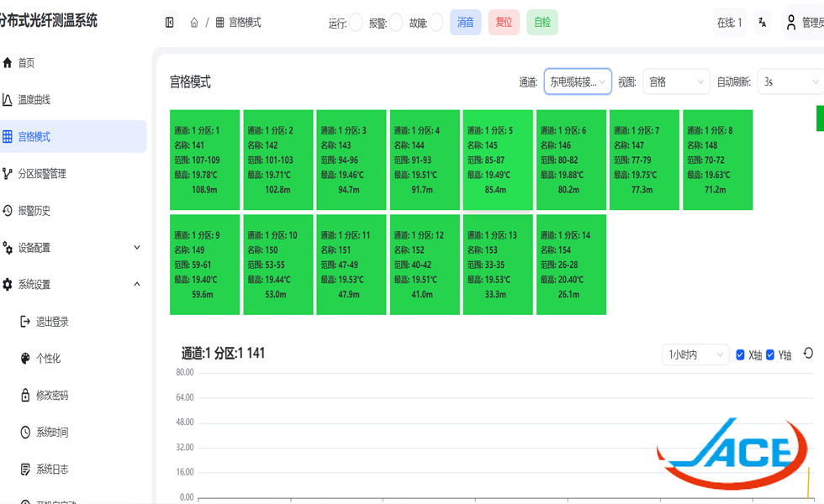The image size is (824, 504).
Task: Click the 自检 self-test button
Action: coord(542,23)
